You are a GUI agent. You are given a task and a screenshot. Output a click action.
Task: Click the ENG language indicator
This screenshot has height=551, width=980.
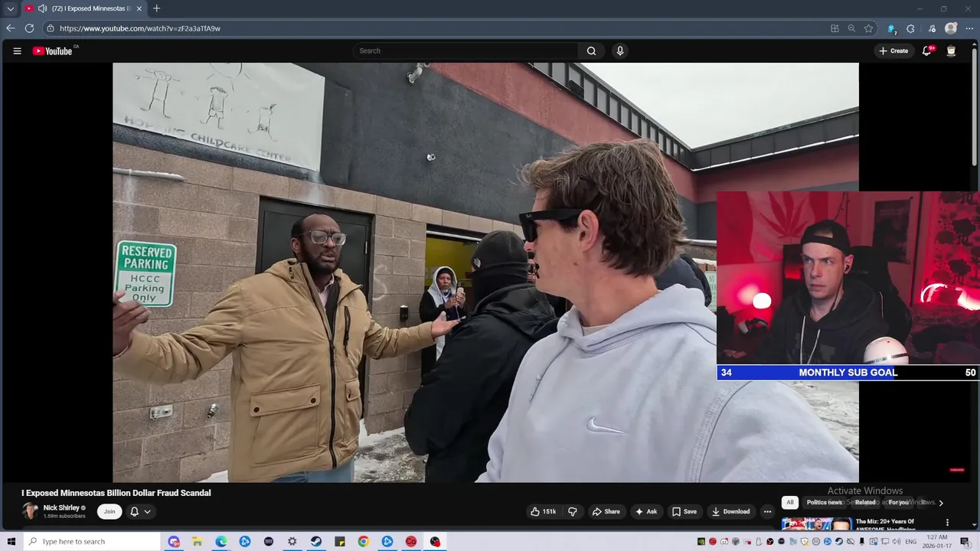click(x=911, y=542)
